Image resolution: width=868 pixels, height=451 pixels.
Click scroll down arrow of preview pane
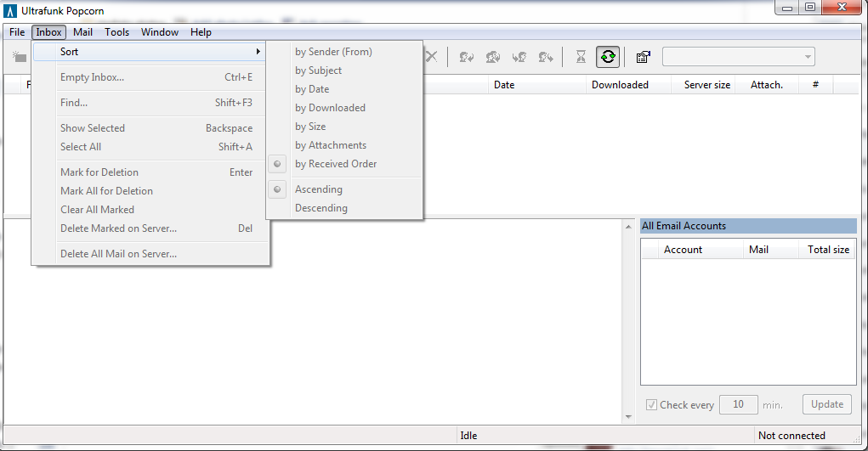point(628,417)
